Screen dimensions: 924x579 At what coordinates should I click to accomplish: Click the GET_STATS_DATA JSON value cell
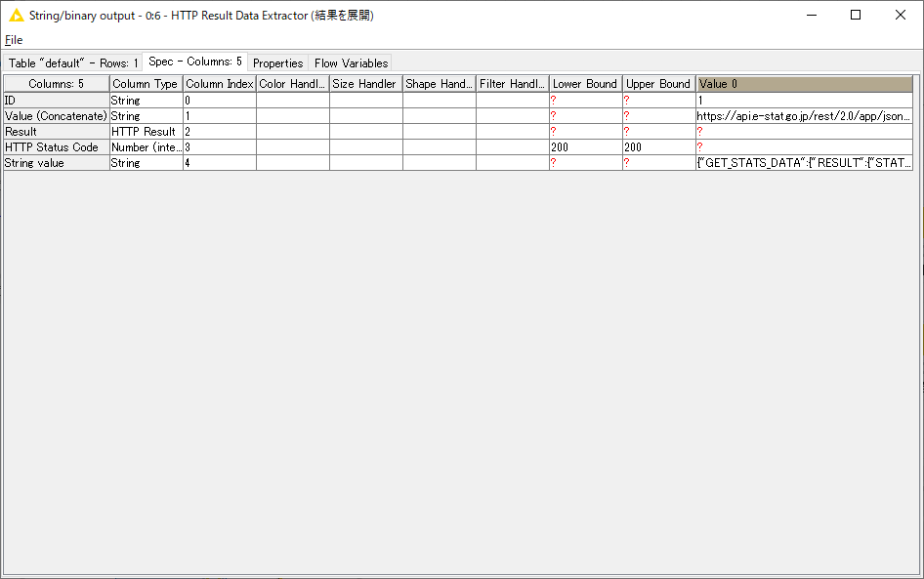[805, 162]
